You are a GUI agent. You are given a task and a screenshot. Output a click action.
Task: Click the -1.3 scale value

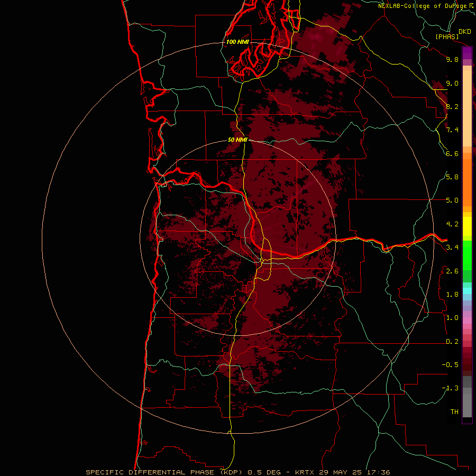click(450, 388)
